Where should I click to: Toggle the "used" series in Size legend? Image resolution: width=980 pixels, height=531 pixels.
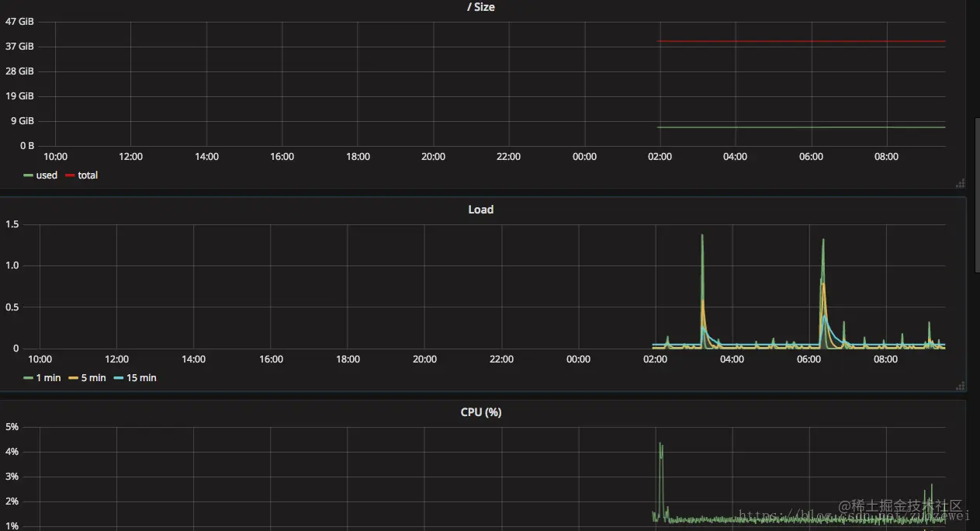point(47,175)
